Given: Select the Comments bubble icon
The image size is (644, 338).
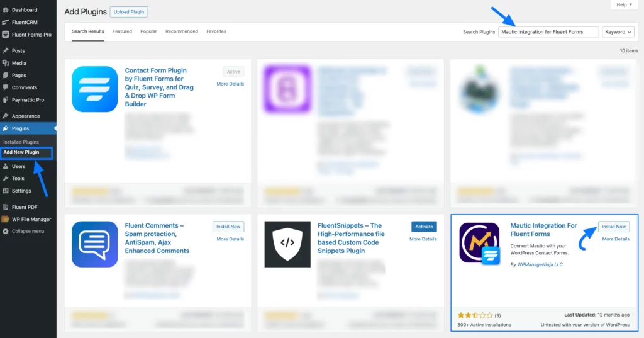Looking at the screenshot, I should pyautogui.click(x=6, y=87).
